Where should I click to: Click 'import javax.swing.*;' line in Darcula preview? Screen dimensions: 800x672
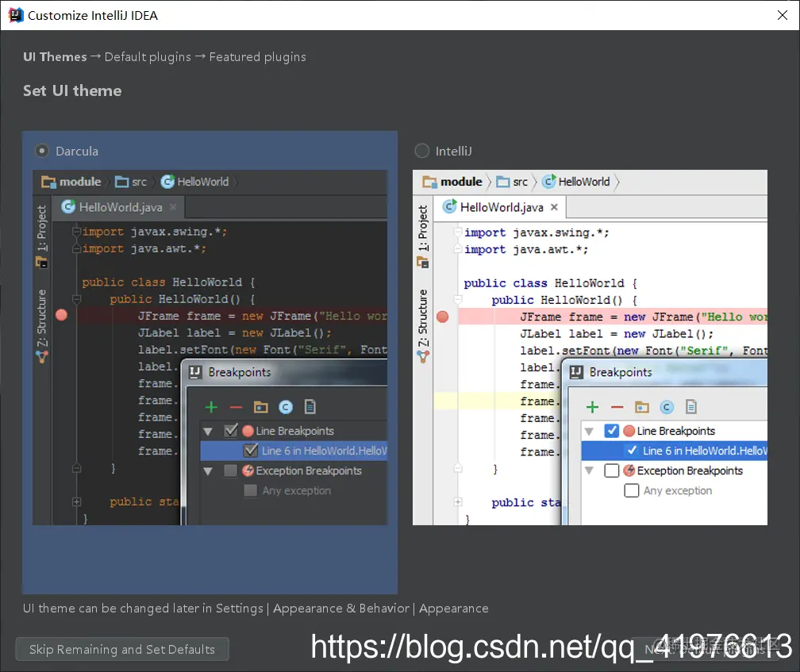point(155,232)
